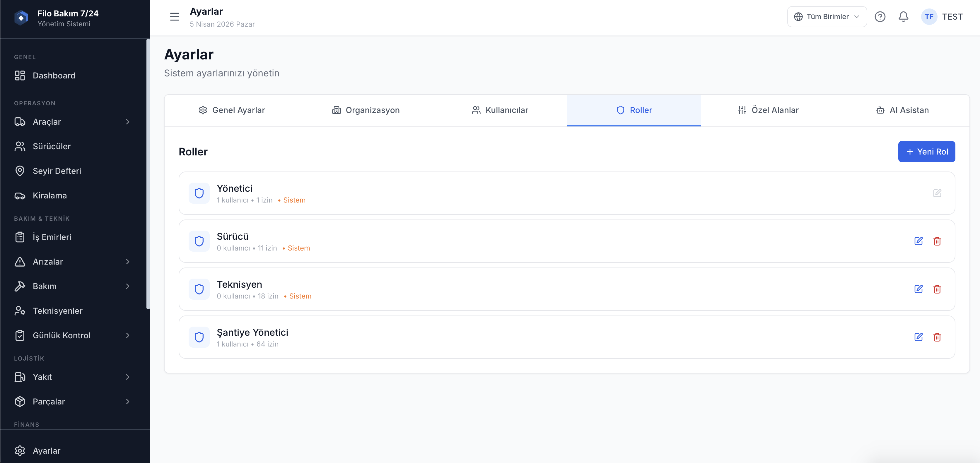Click the notification bell icon
The image size is (980, 463).
[903, 17]
